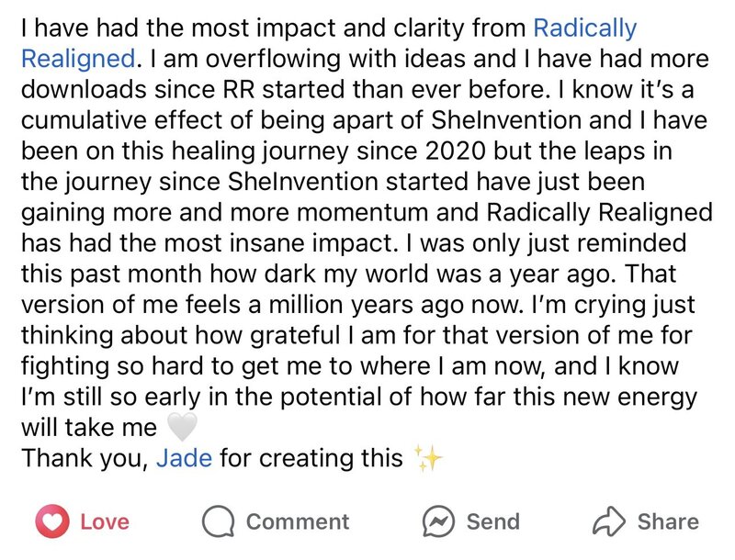Visit the tagged 'Jade' profile link

[185, 458]
